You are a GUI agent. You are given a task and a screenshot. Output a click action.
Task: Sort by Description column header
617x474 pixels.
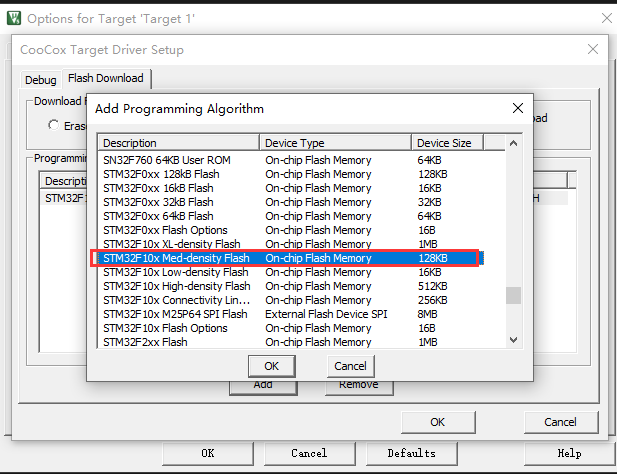[178, 143]
